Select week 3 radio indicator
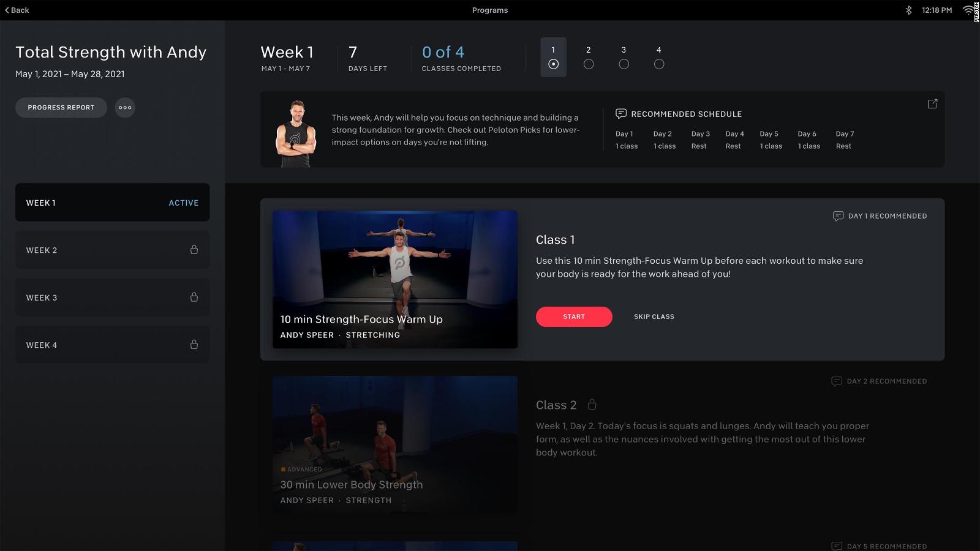This screenshot has height=551, width=980. [624, 64]
